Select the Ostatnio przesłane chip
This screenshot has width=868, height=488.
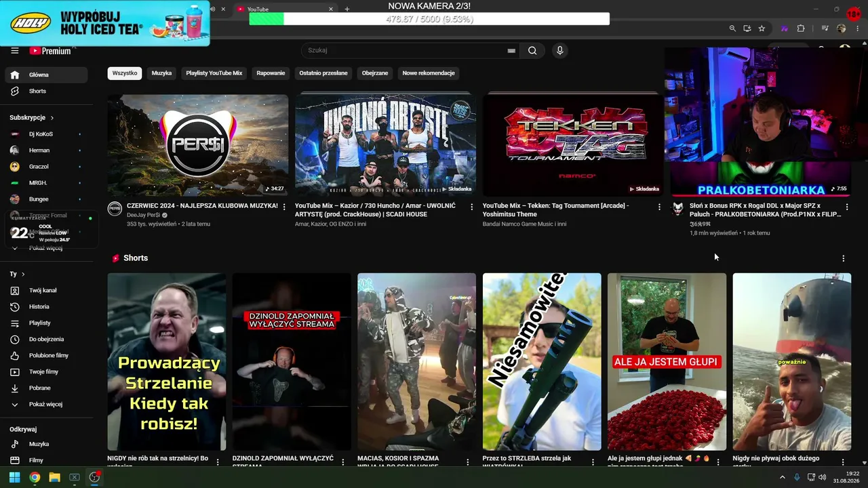click(323, 73)
